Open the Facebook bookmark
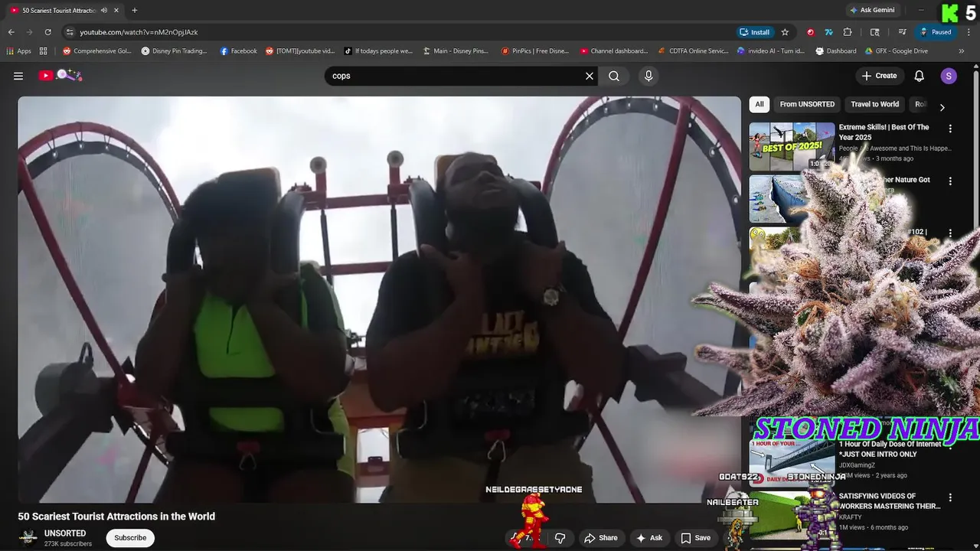The height and width of the screenshot is (551, 980). (x=239, y=51)
